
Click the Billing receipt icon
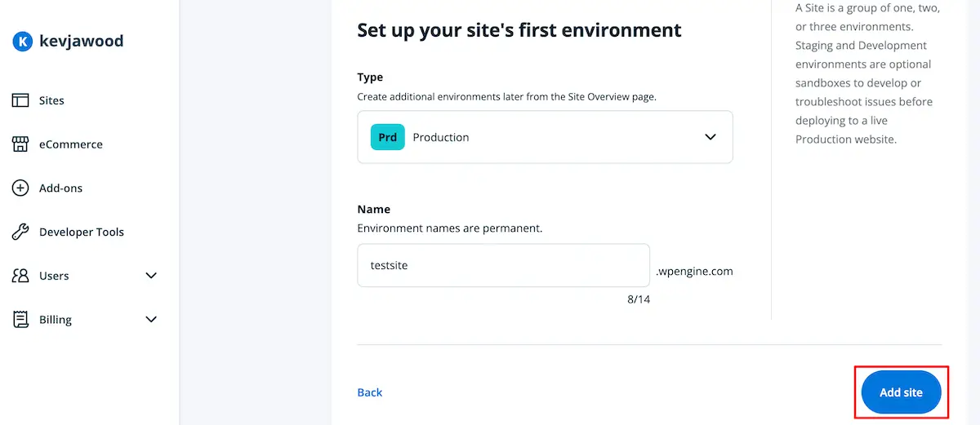point(20,320)
